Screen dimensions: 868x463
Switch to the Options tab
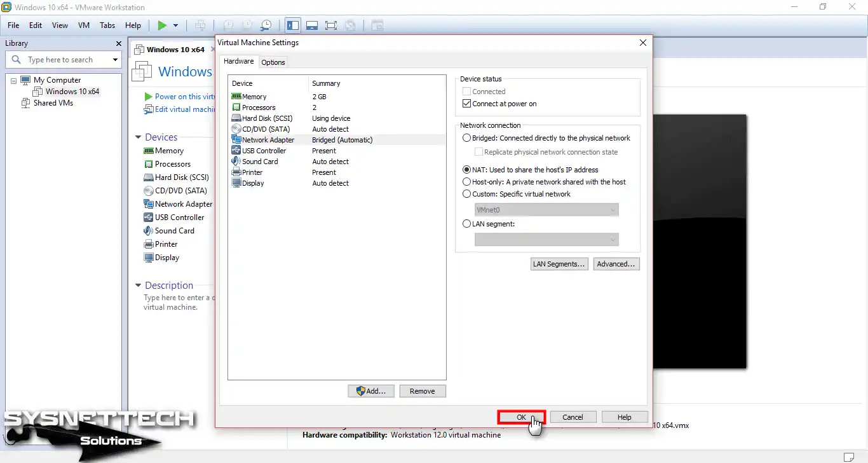pos(273,62)
